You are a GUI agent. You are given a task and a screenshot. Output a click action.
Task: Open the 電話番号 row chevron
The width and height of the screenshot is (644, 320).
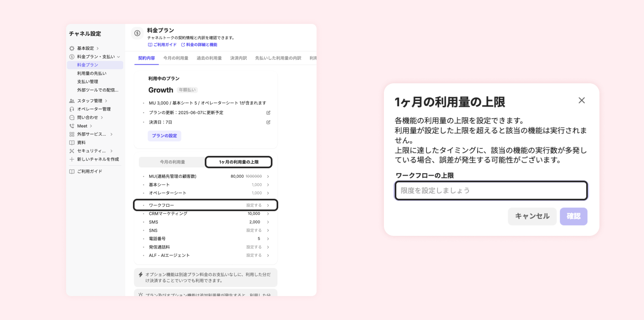click(x=268, y=239)
